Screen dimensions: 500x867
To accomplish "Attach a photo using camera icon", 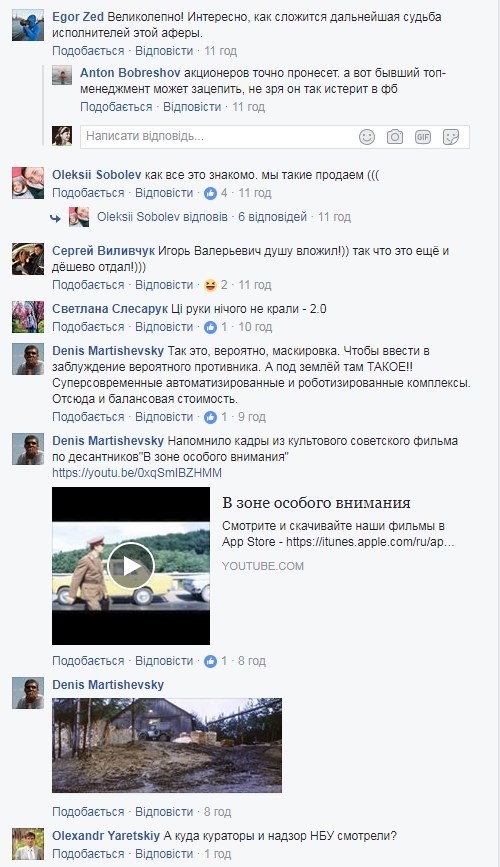I will 394,137.
